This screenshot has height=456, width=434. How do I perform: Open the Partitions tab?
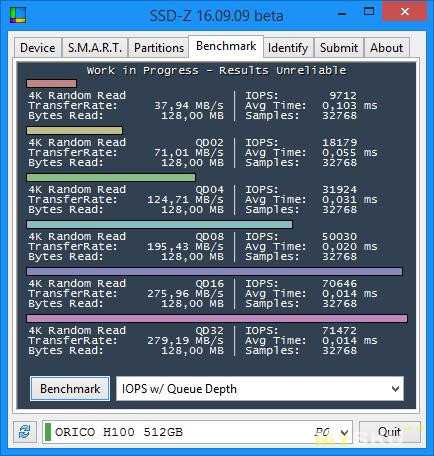click(159, 48)
